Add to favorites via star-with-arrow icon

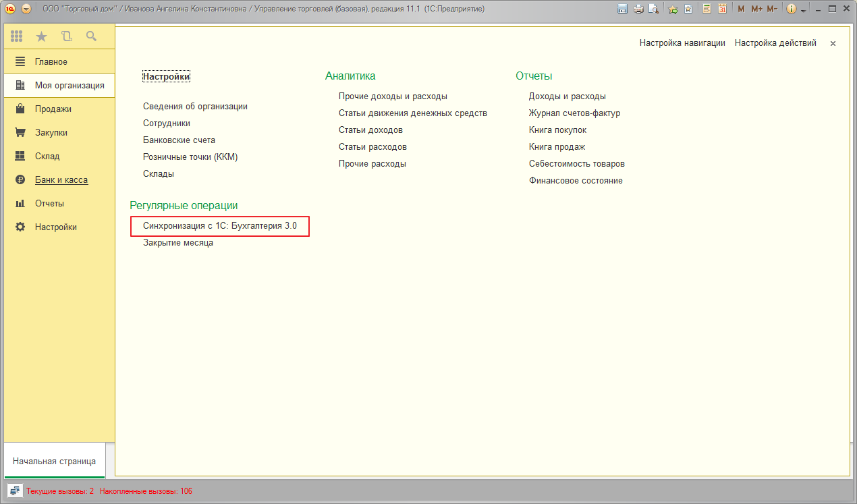click(673, 9)
